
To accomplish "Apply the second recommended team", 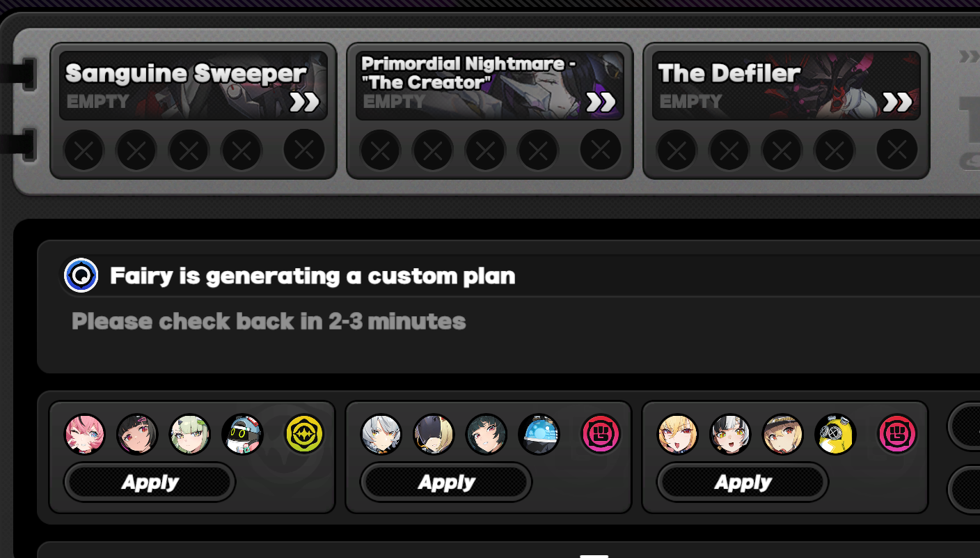I will pos(446,482).
